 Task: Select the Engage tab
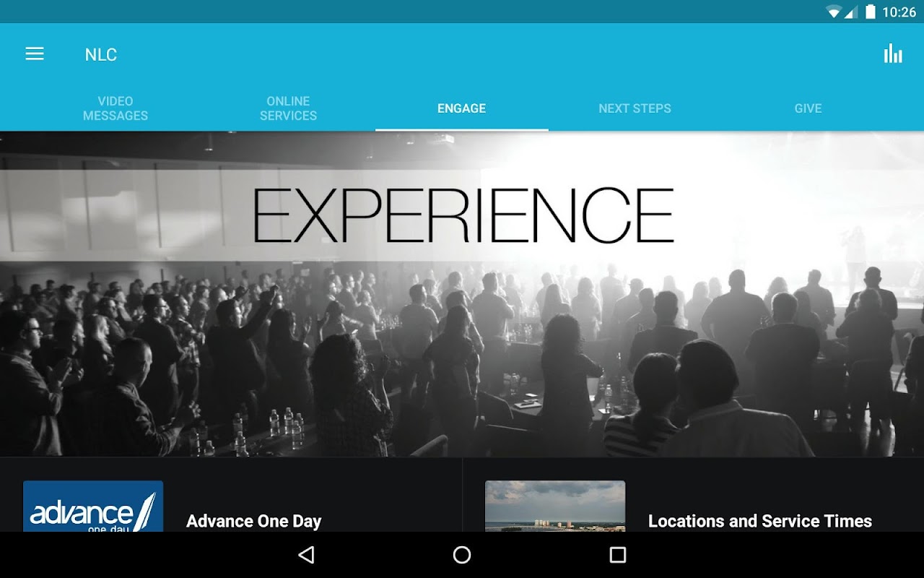point(462,108)
